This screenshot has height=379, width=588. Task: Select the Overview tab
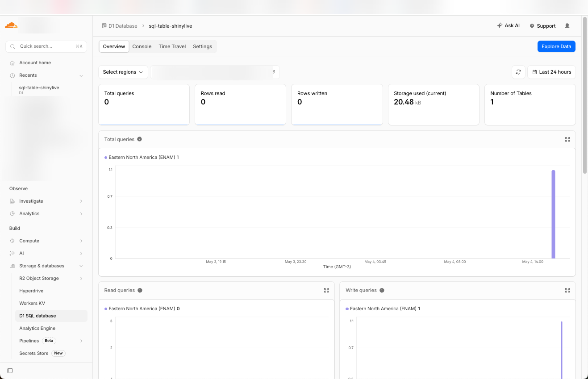coord(114,46)
